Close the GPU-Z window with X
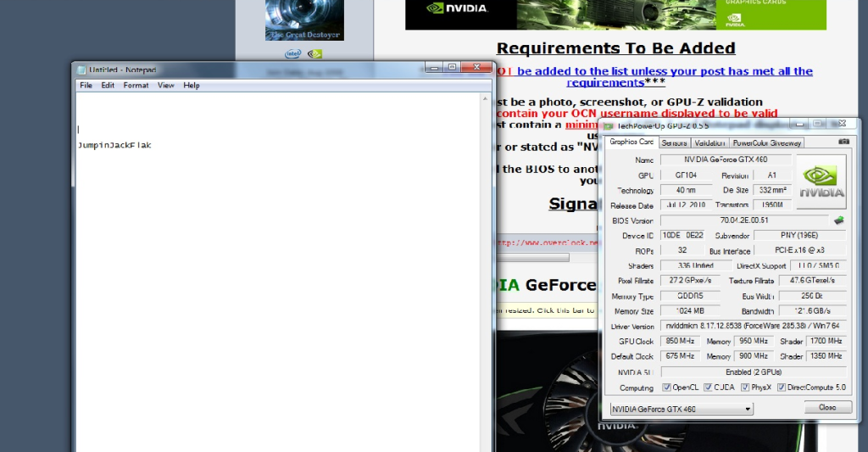This screenshot has height=452, width=868. pyautogui.click(x=843, y=123)
